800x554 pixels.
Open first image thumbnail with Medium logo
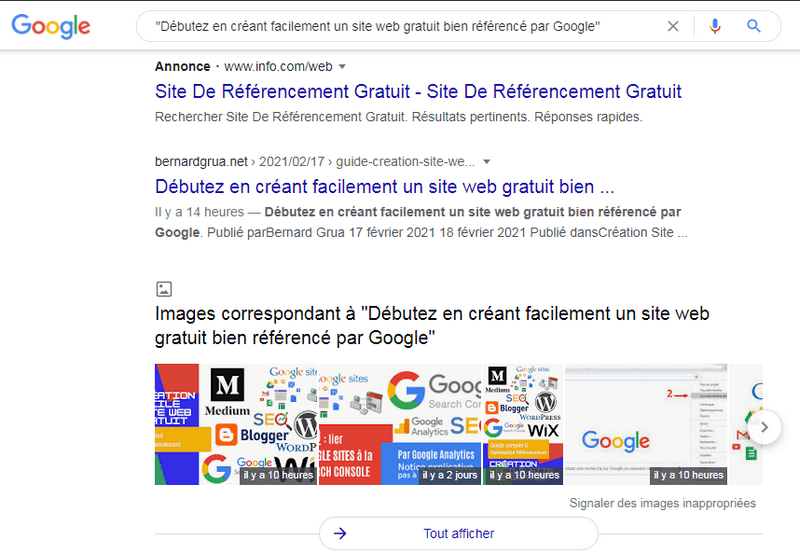pos(236,424)
